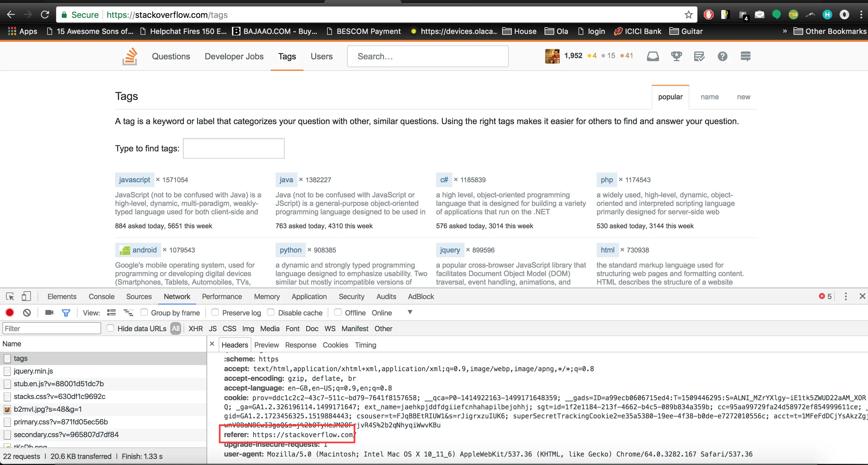
Task: Switch to the Console tab in DevTools
Action: click(x=101, y=296)
